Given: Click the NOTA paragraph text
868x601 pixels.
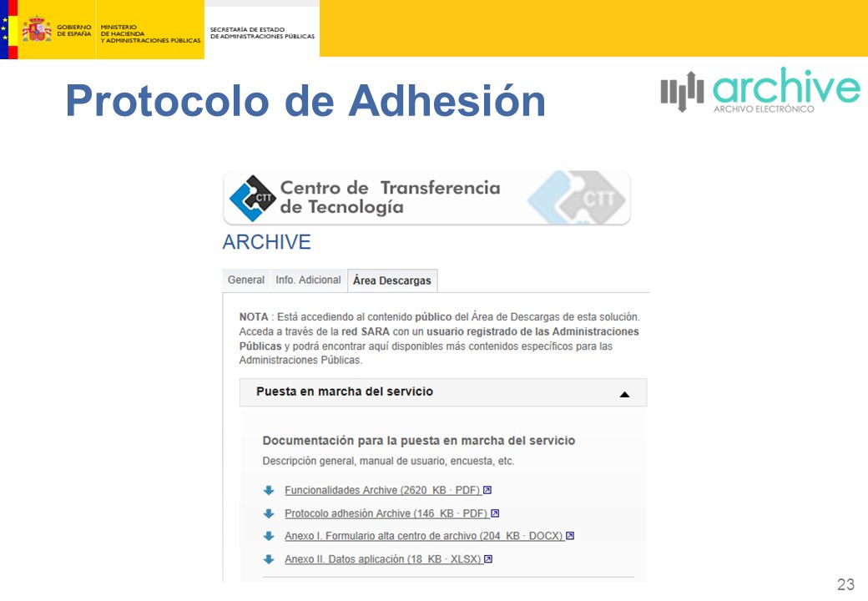Looking at the screenshot, I should click(x=440, y=339).
